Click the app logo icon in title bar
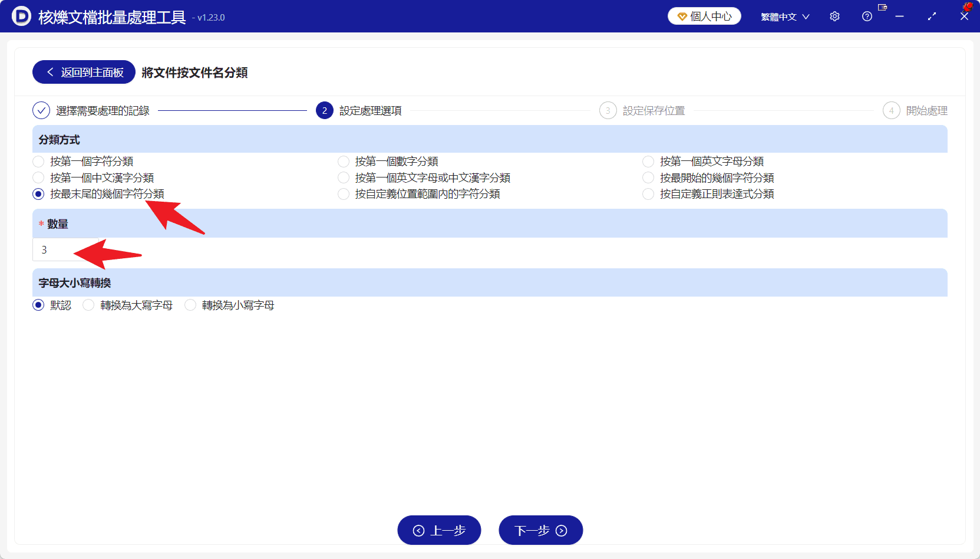The image size is (980, 559). 21,16
